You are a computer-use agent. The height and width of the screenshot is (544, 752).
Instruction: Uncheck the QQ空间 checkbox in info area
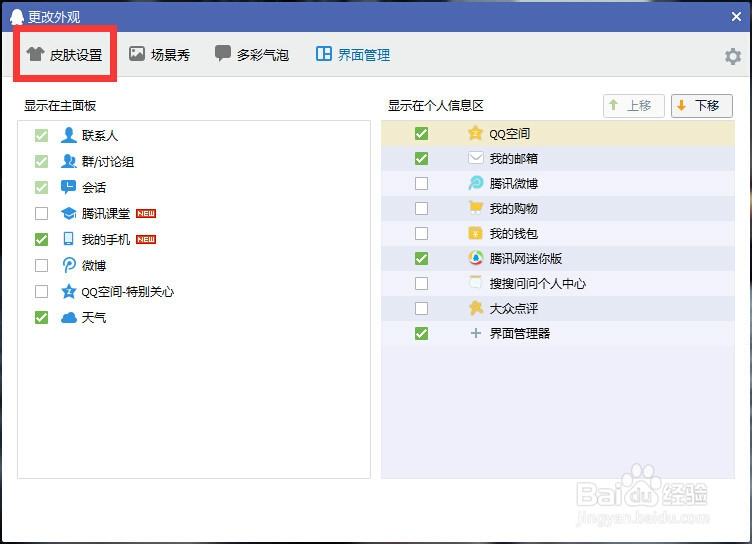pos(422,133)
